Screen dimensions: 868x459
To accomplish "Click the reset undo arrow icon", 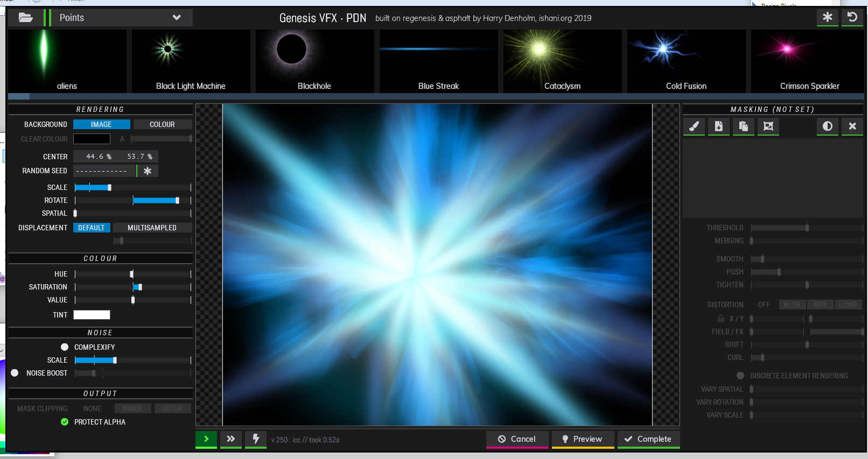I will pos(852,17).
